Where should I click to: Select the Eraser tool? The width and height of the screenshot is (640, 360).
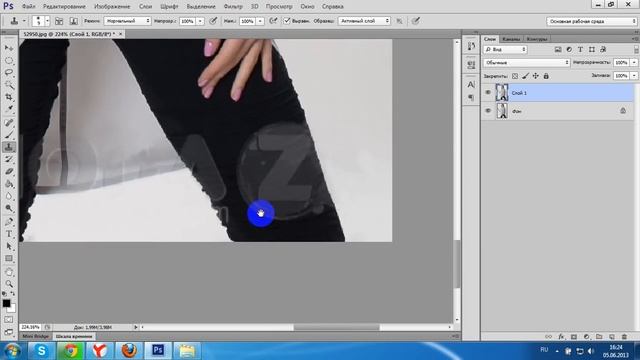click(9, 171)
